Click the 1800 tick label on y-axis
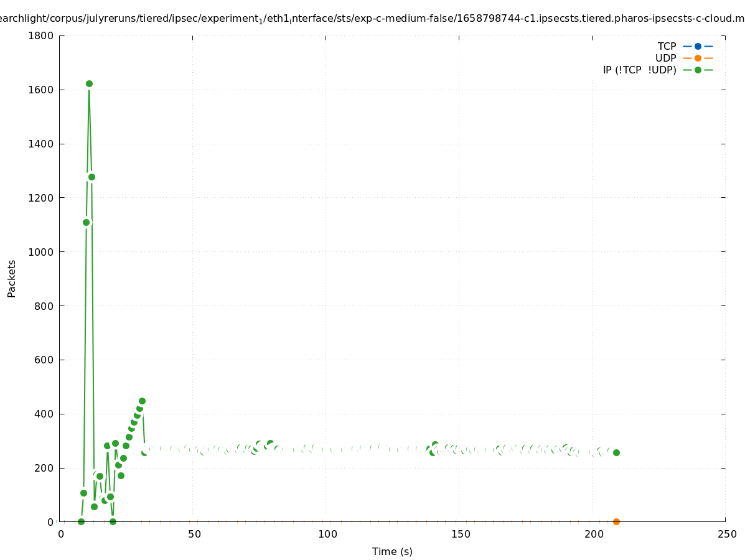 click(x=41, y=35)
